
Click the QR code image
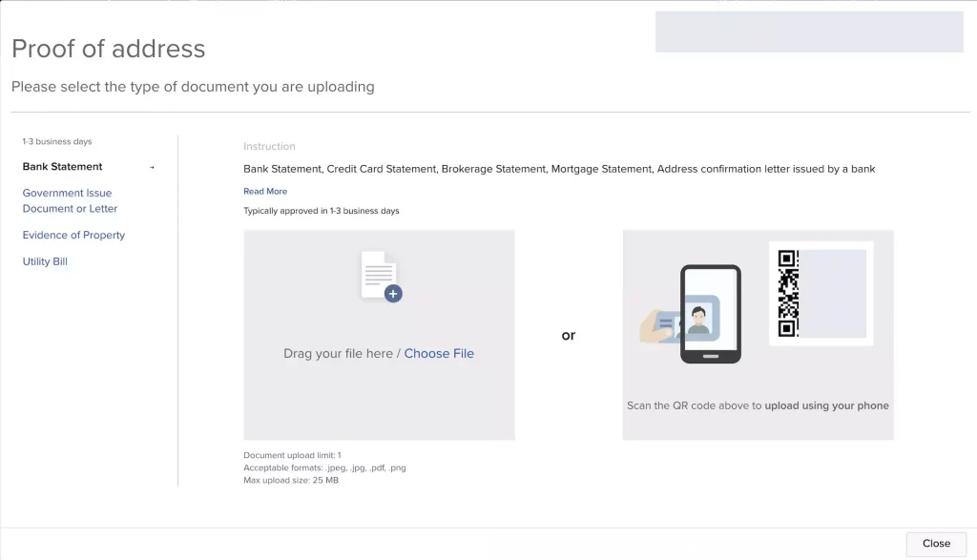pos(788,293)
